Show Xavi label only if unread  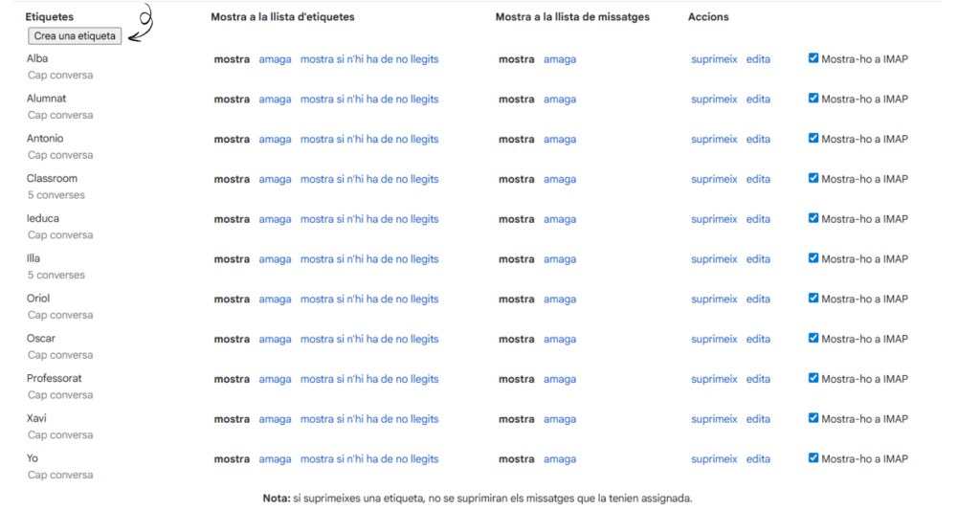click(x=369, y=419)
